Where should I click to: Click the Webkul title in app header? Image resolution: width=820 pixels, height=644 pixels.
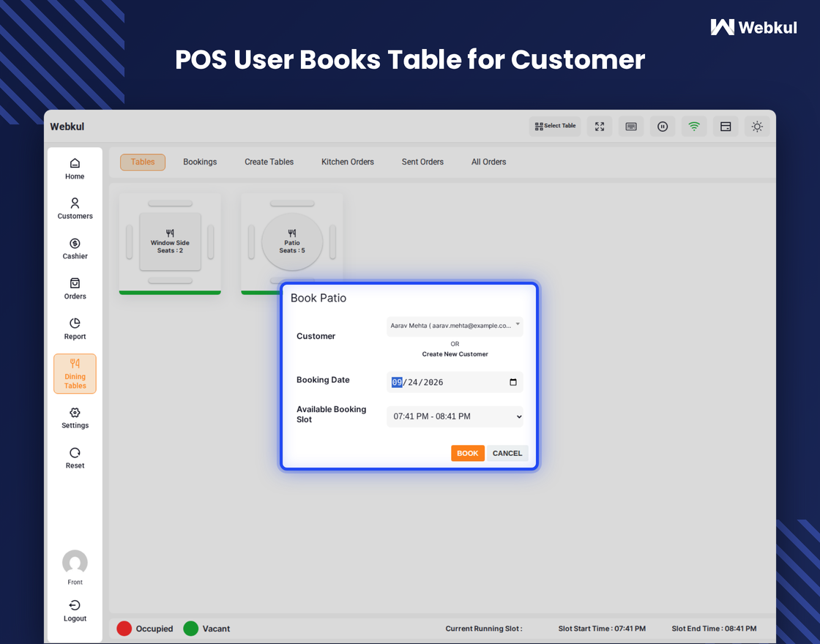67,127
